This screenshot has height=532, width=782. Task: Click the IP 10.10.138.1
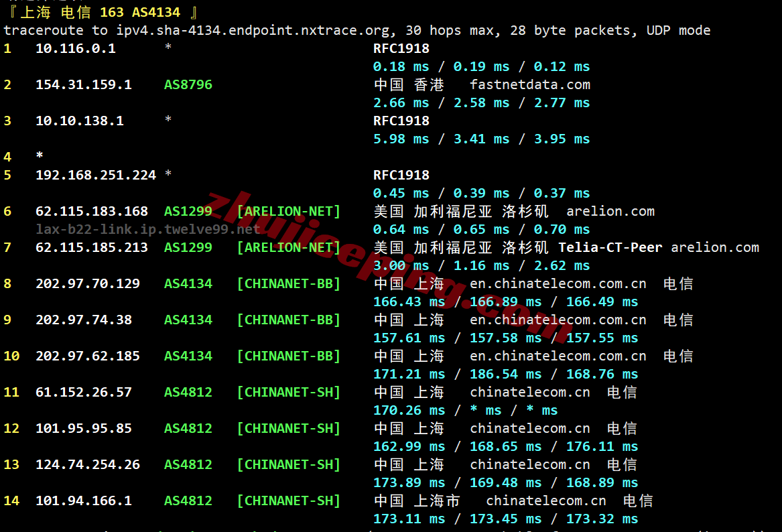[79, 121]
